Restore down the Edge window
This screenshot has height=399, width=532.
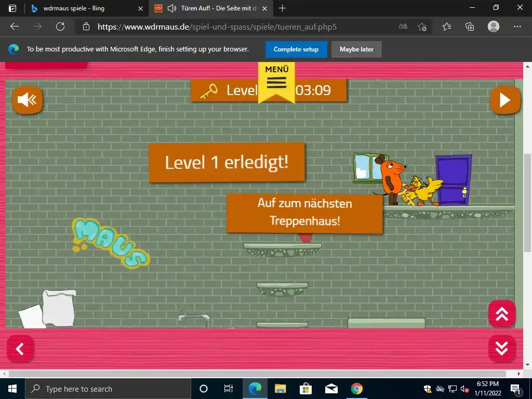pyautogui.click(x=496, y=8)
